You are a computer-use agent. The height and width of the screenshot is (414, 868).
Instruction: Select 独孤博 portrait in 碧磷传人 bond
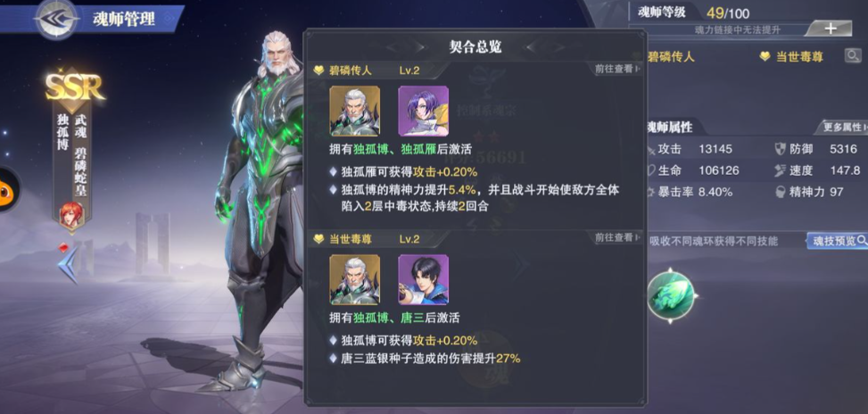(355, 111)
